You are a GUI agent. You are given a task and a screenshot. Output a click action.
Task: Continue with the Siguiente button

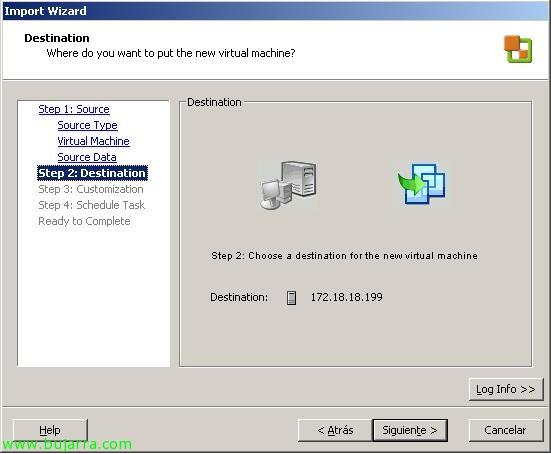(410, 430)
